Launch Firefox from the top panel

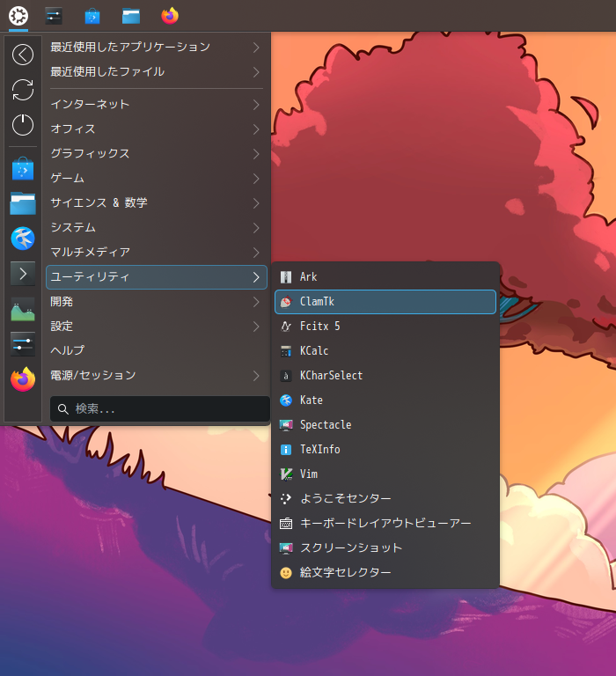pos(170,16)
